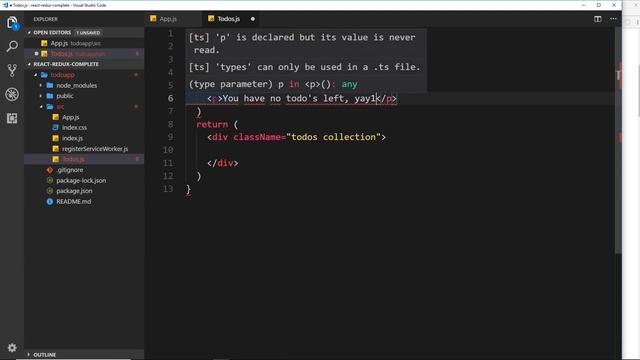The image size is (640, 360).
Task: Open README.md in the file tree
Action: pos(84,202)
